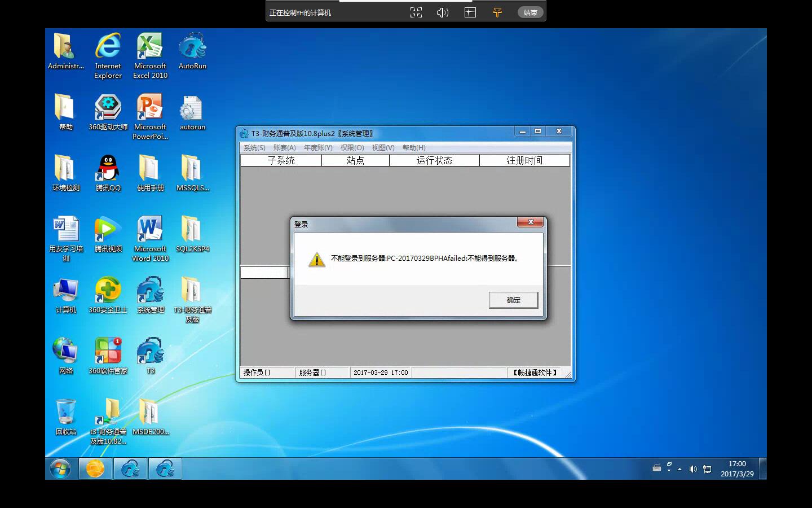Select the MSSQLS folder icon
The height and width of the screenshot is (508, 812).
(x=192, y=173)
